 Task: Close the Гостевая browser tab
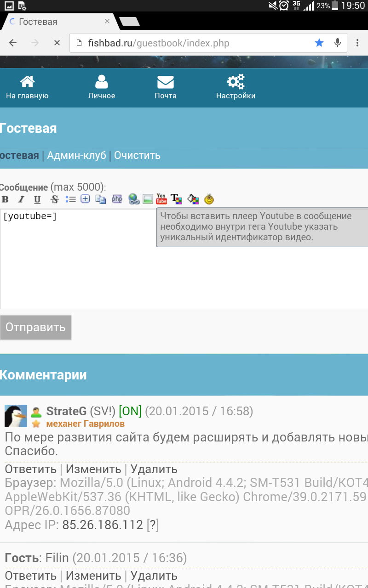(x=107, y=22)
